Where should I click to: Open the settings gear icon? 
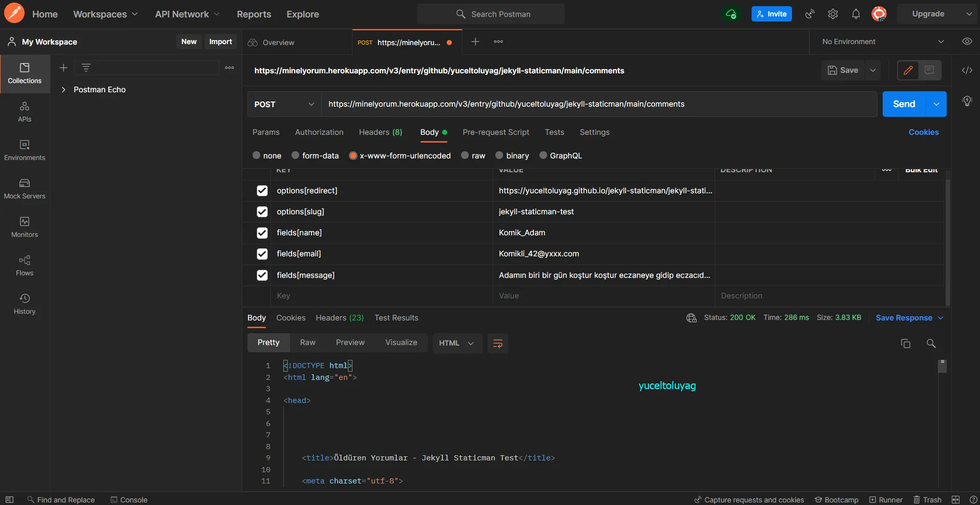(833, 14)
